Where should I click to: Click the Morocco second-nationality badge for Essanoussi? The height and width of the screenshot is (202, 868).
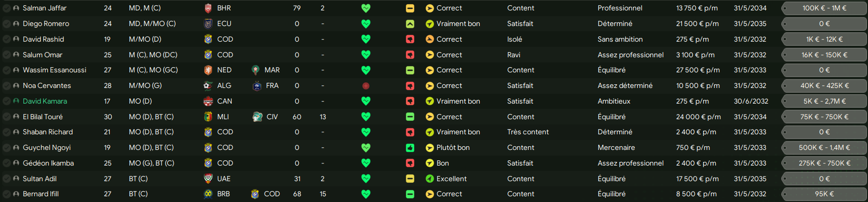coord(255,70)
